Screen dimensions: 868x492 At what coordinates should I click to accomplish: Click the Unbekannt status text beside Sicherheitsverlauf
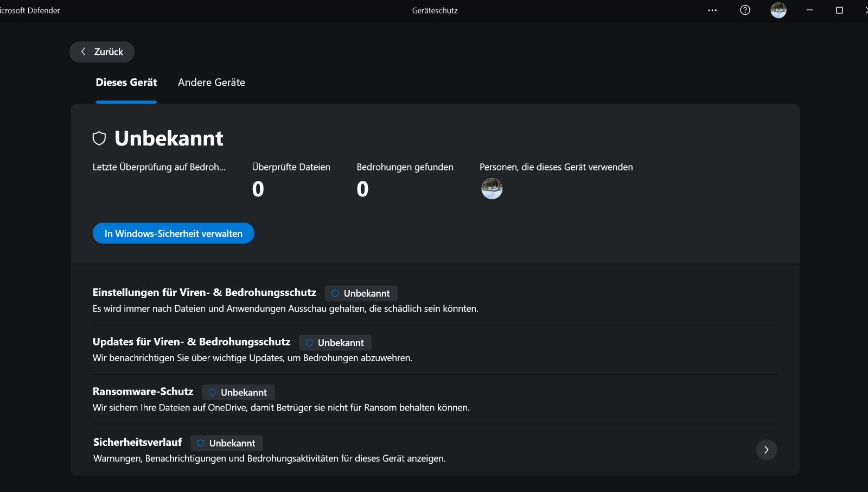(232, 443)
